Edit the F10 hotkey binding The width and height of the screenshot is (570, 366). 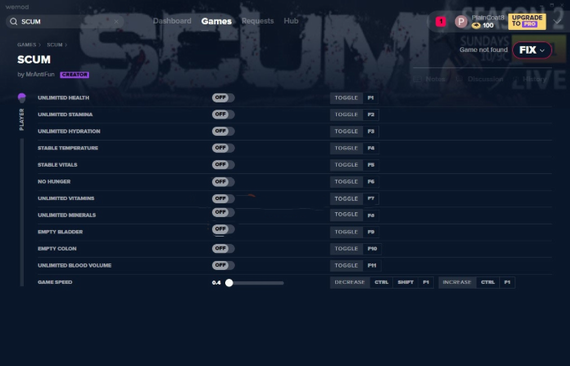coord(372,249)
